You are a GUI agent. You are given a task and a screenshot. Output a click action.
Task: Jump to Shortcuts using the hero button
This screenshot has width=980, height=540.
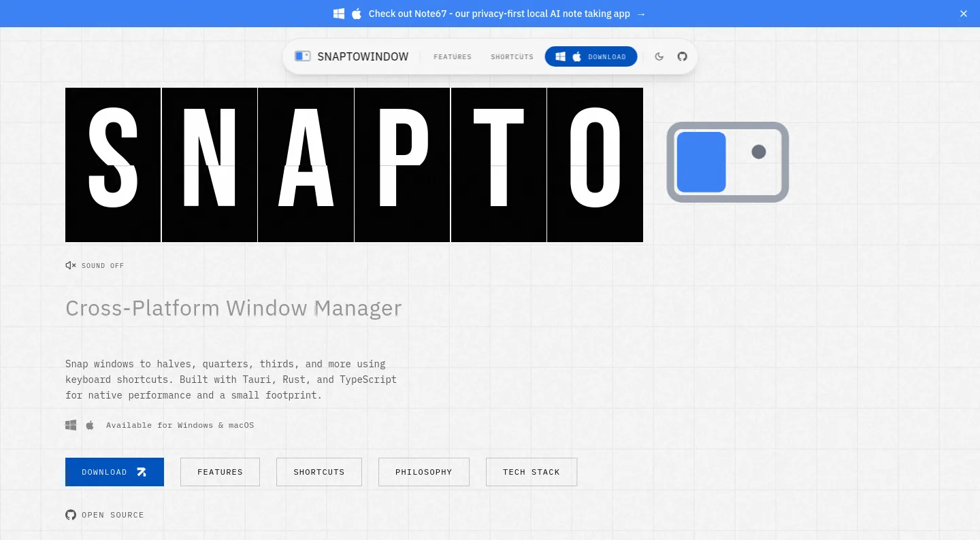point(319,472)
